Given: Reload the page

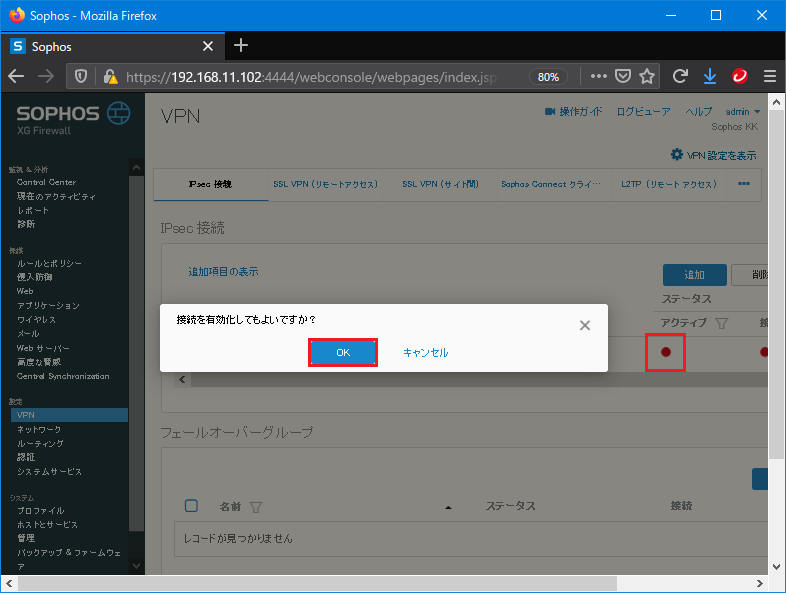Looking at the screenshot, I should (680, 76).
